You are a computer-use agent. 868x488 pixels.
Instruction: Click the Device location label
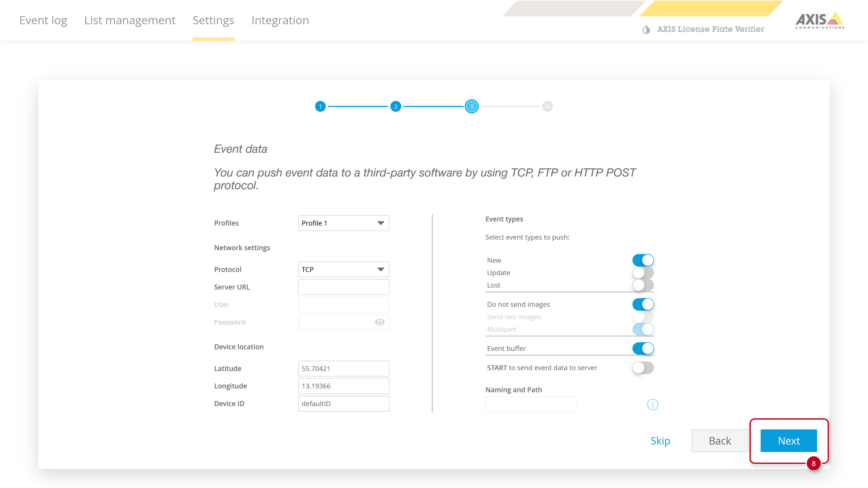239,347
